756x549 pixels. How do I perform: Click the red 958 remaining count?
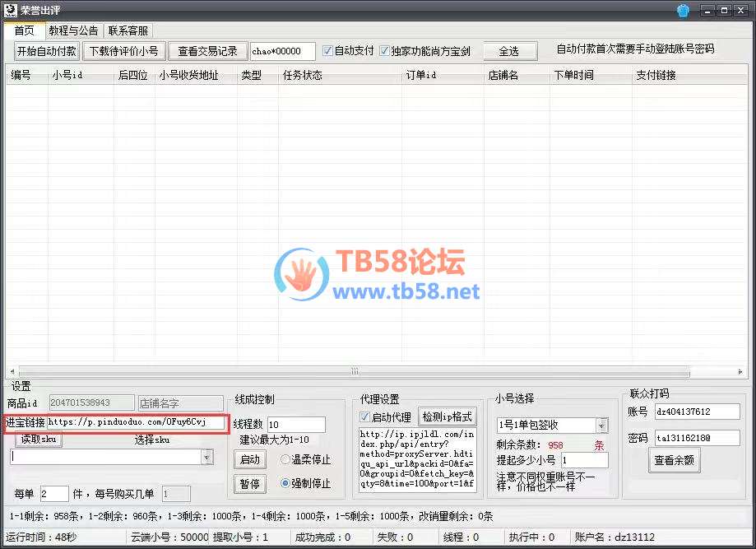[555, 445]
